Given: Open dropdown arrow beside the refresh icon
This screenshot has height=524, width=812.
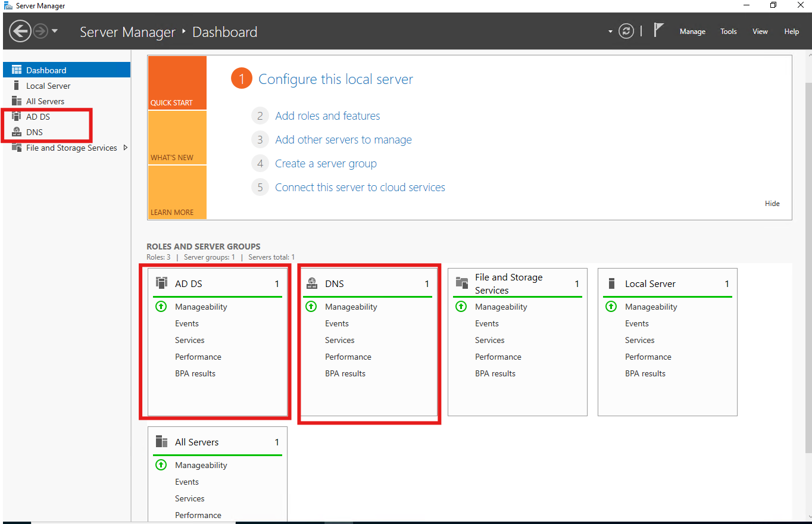Looking at the screenshot, I should click(610, 32).
